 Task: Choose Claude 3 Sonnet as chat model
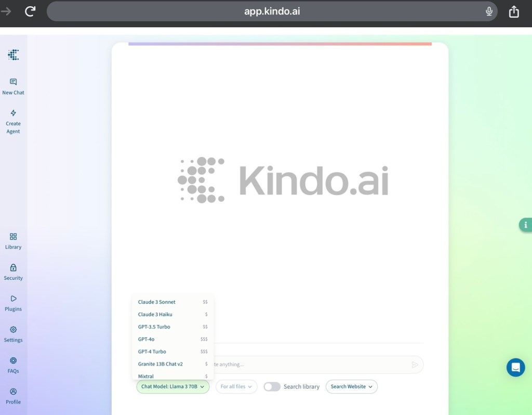156,302
